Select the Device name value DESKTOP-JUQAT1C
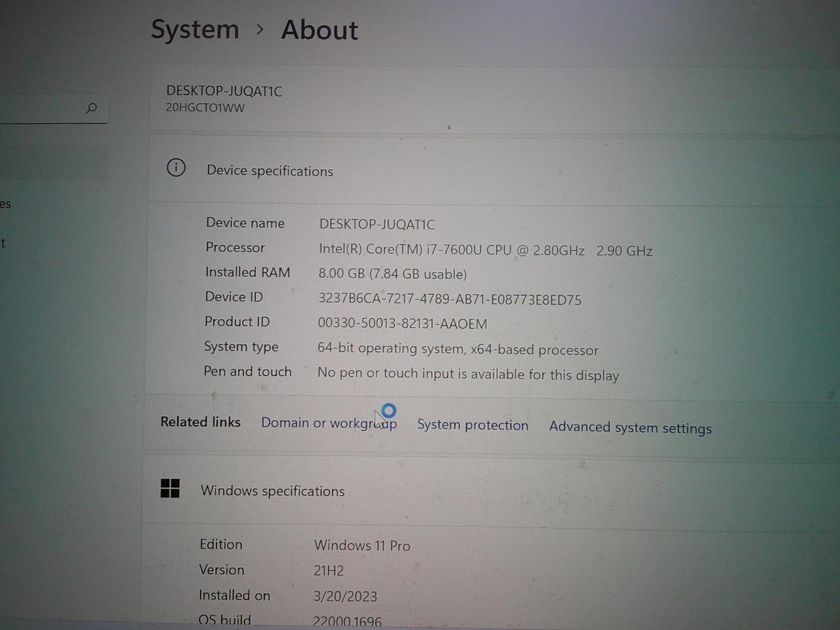Image resolution: width=840 pixels, height=630 pixels. tap(377, 224)
